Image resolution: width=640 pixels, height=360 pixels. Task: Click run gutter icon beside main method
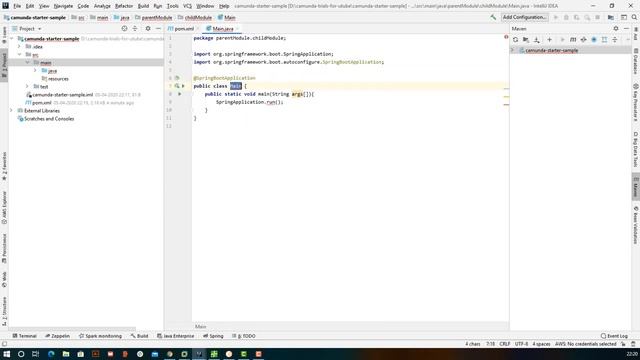(180, 94)
